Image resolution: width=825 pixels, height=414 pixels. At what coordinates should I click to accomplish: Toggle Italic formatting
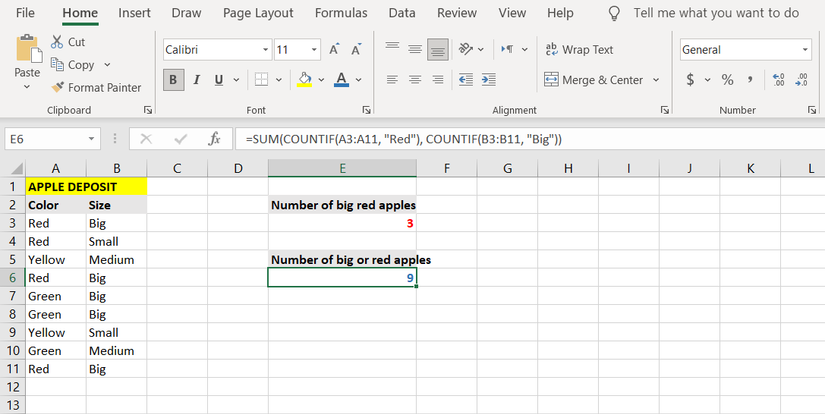coord(196,79)
